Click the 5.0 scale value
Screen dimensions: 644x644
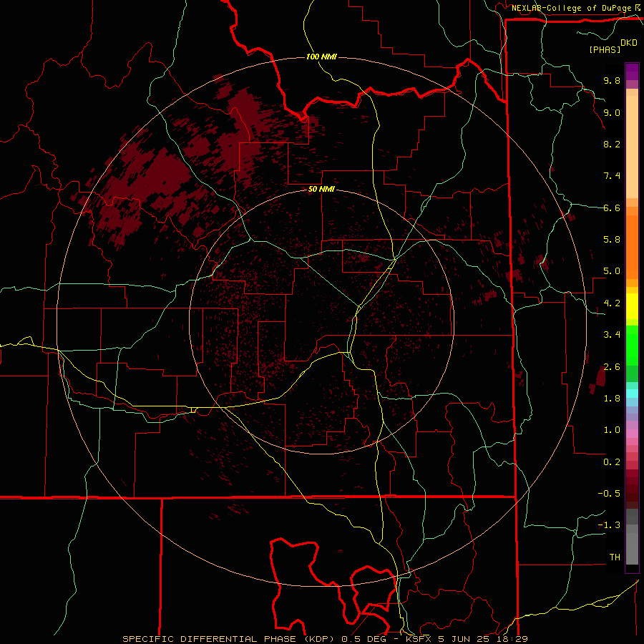612,271
